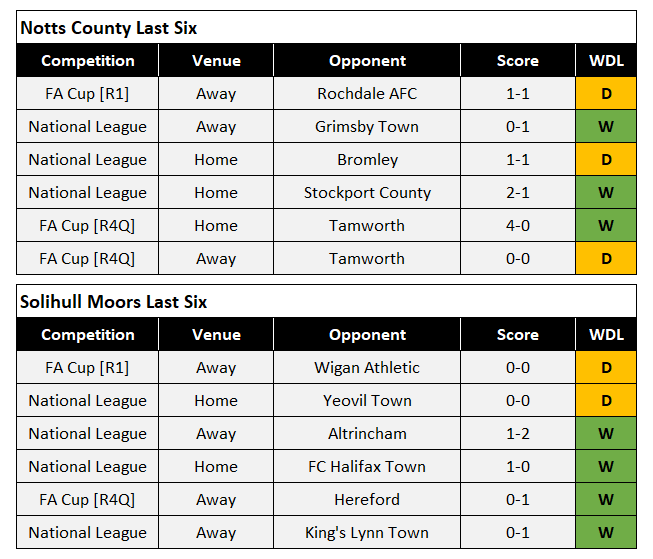The width and height of the screenshot is (653, 559).
Task: Select the 1-2 score cell
Action: tap(518, 434)
